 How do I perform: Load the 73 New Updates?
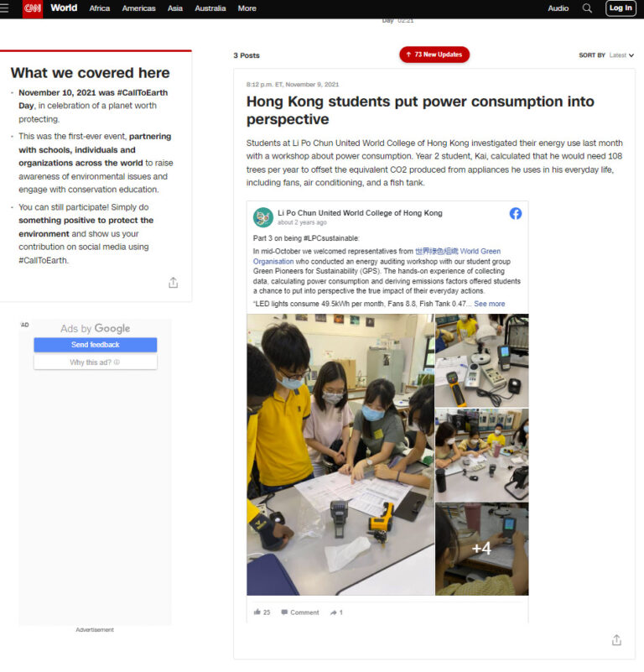(434, 55)
